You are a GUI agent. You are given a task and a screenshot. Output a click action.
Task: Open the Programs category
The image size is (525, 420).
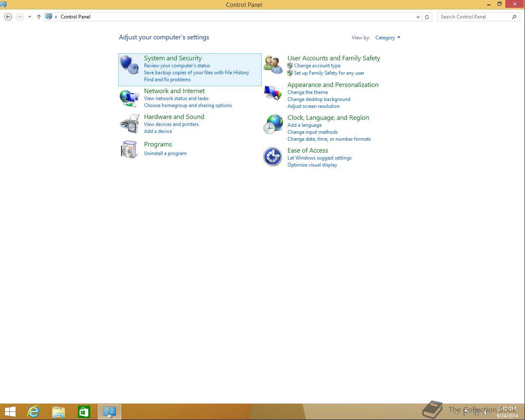[x=158, y=144]
